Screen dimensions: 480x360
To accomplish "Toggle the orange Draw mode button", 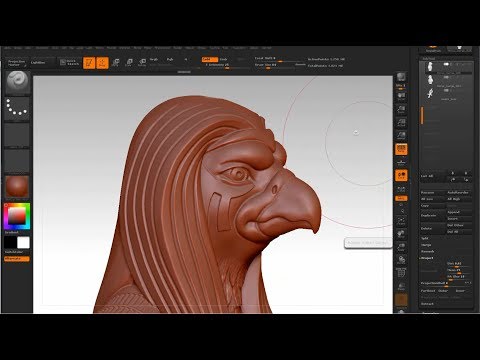I will 102,63.
